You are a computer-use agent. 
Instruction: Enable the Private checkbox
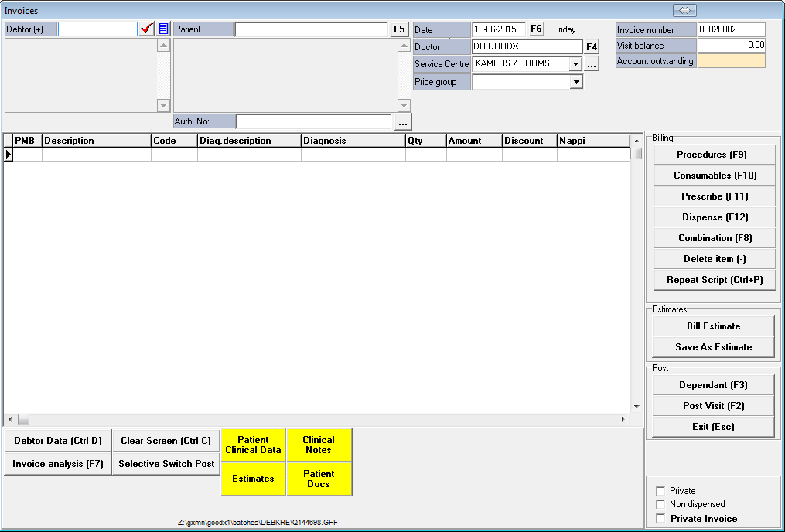tap(660, 491)
